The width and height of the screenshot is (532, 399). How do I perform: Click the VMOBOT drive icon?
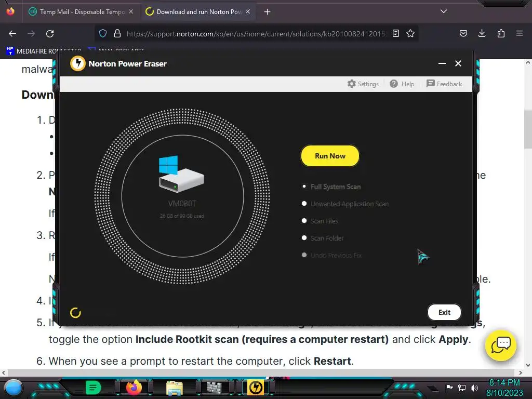pos(181,174)
